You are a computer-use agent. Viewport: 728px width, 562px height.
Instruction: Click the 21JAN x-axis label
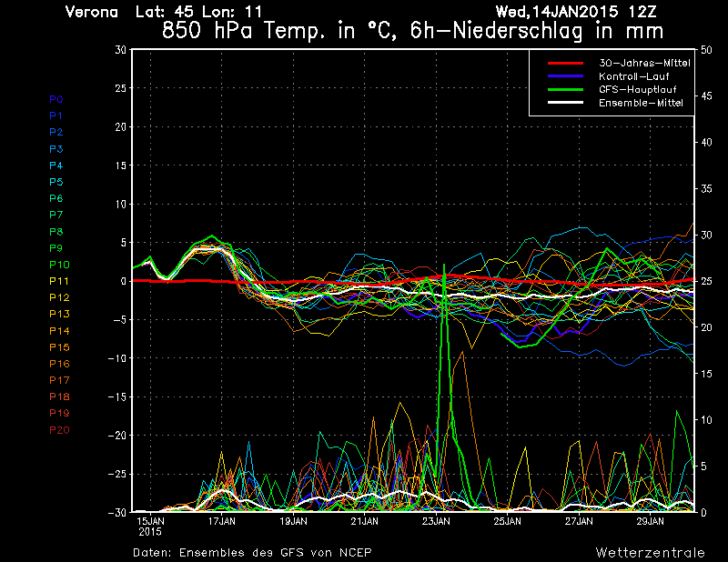point(365,521)
